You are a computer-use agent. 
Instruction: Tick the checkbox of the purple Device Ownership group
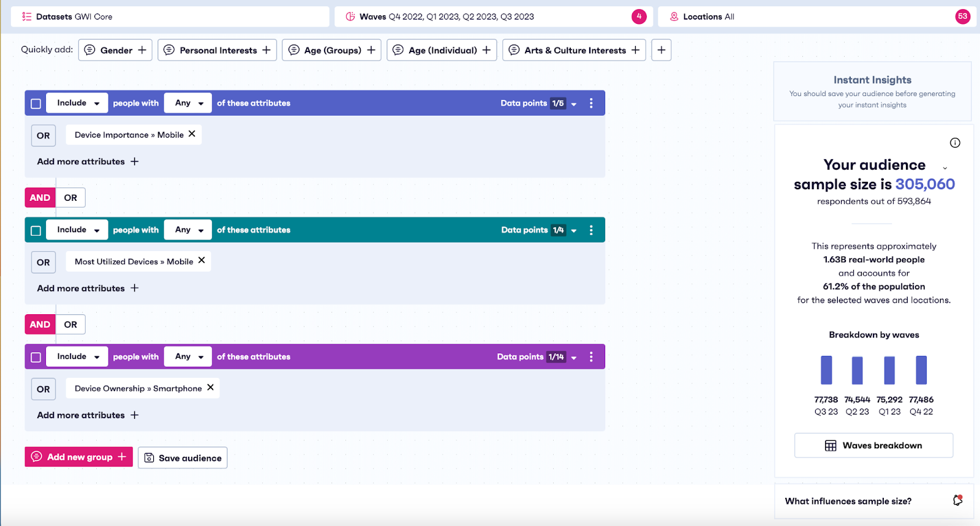tap(36, 357)
